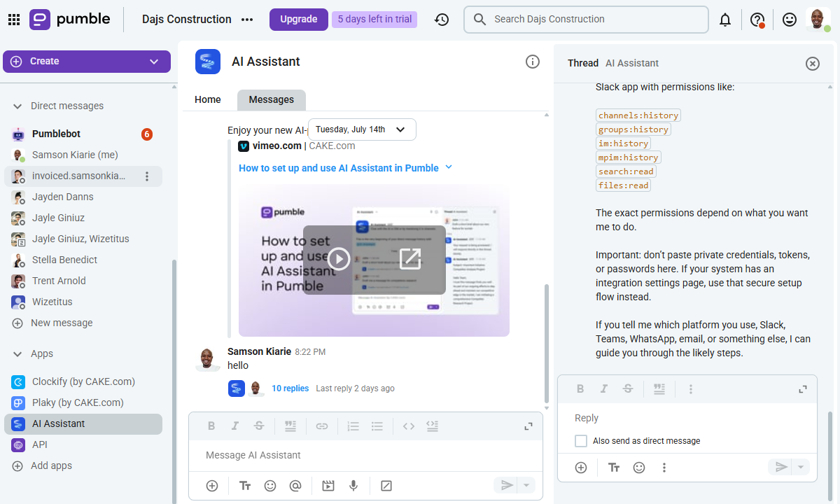The image size is (840, 504).
Task: Open the user profile avatar
Action: click(x=818, y=20)
